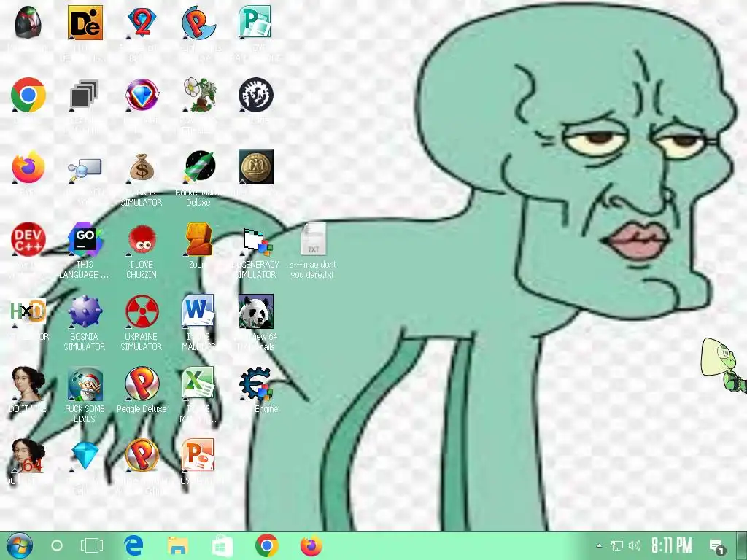The image size is (747, 560).
Task: Select the Peridot character desktop pet
Action: [x=723, y=365]
